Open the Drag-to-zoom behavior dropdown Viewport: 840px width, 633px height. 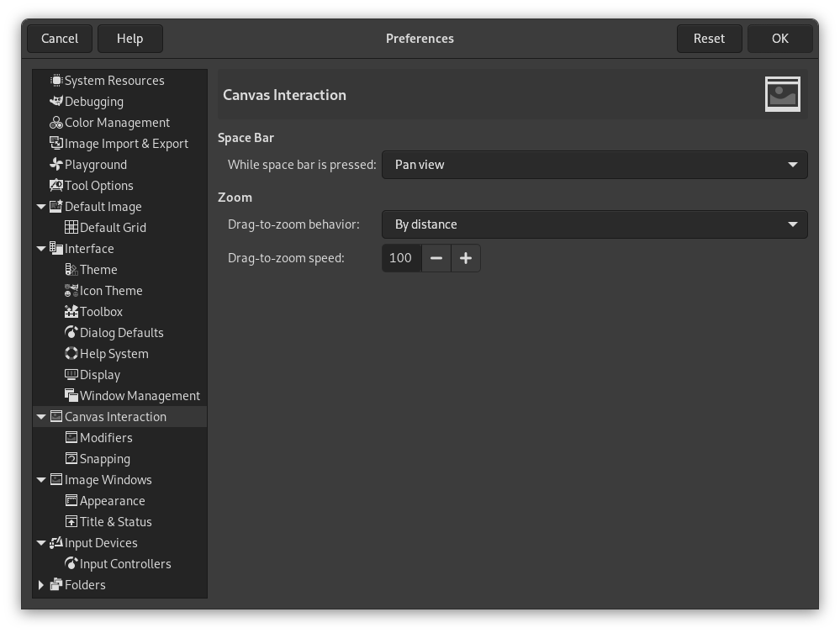tap(594, 224)
